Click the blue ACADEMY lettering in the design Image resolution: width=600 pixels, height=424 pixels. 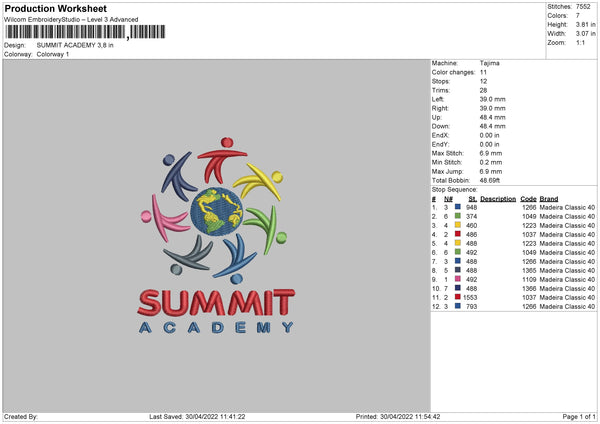[x=216, y=328]
